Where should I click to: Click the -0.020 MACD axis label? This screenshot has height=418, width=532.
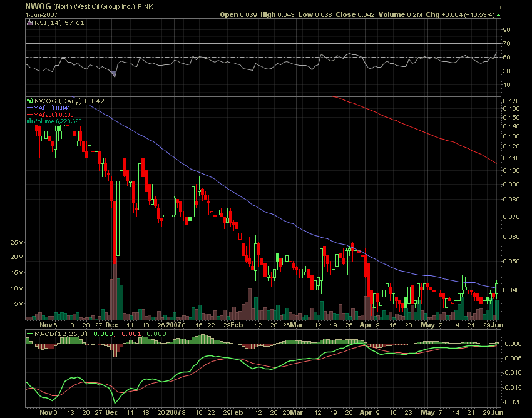tap(513, 402)
